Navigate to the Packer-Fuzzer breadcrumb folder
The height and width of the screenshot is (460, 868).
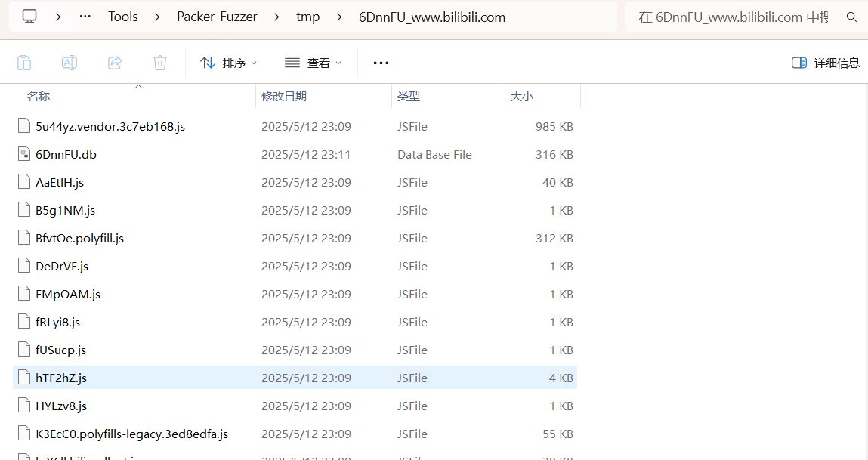point(217,17)
